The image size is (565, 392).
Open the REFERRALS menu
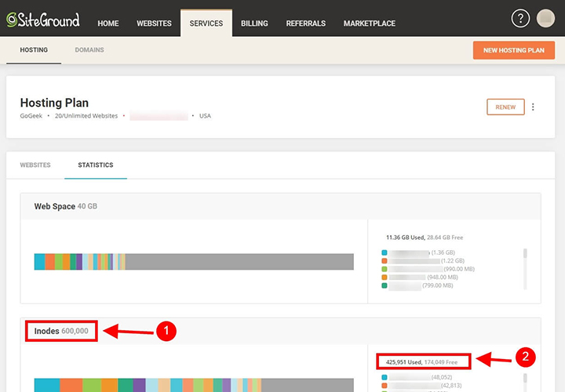305,24
